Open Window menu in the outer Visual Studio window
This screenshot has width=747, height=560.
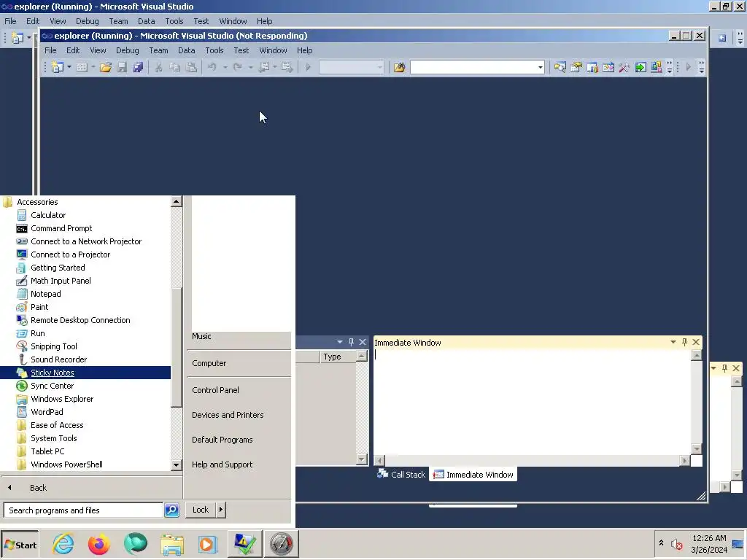233,21
